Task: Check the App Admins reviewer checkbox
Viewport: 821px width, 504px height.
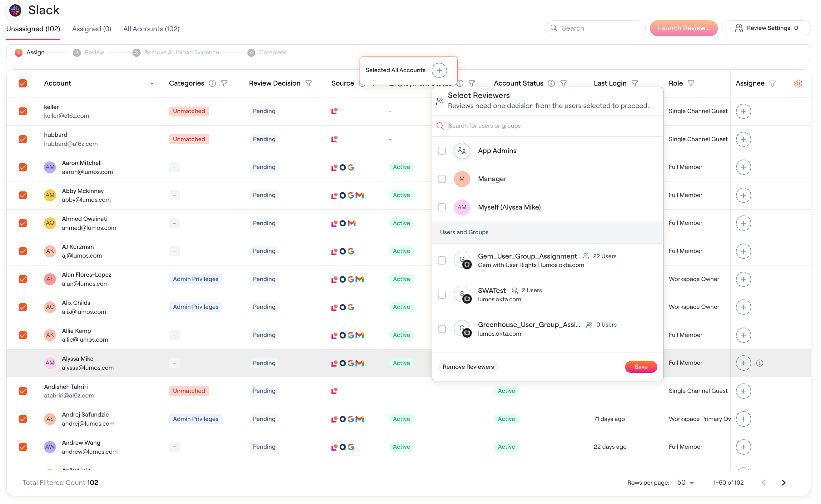Action: (x=442, y=151)
